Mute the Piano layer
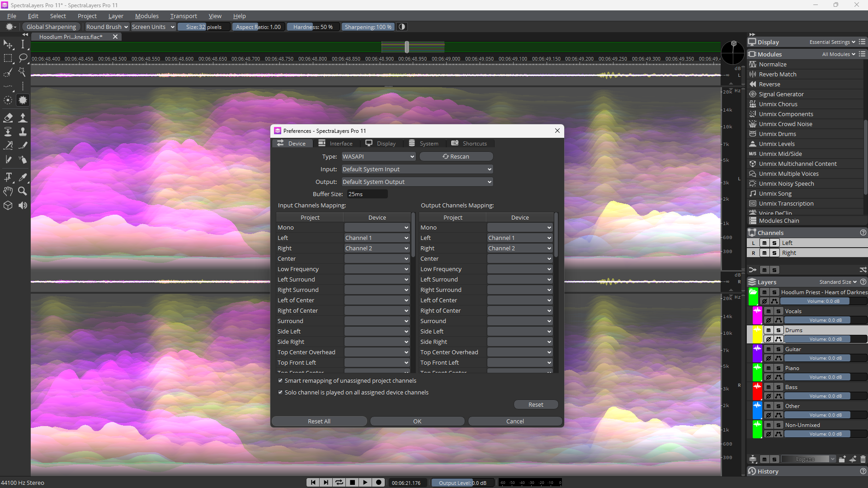The width and height of the screenshot is (868, 488). pyautogui.click(x=769, y=368)
